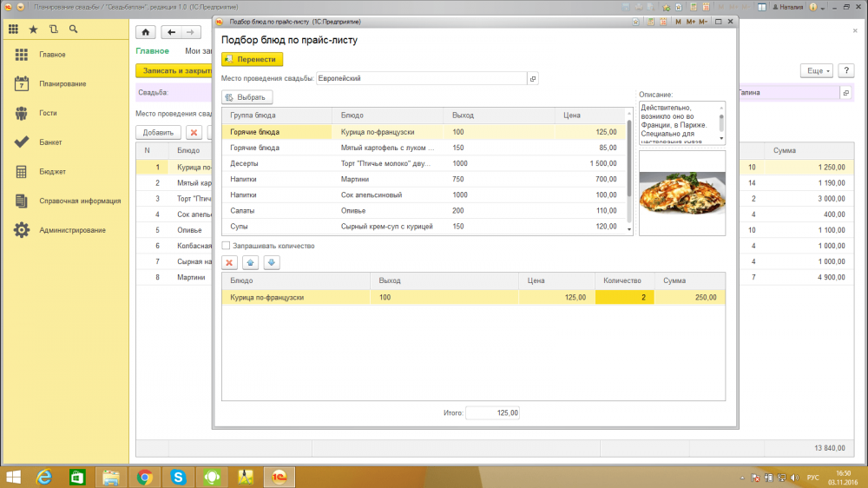Viewport: 868px width, 488px height.
Task: Open the 'Банкет' section in sidebar
Action: click(x=51, y=142)
